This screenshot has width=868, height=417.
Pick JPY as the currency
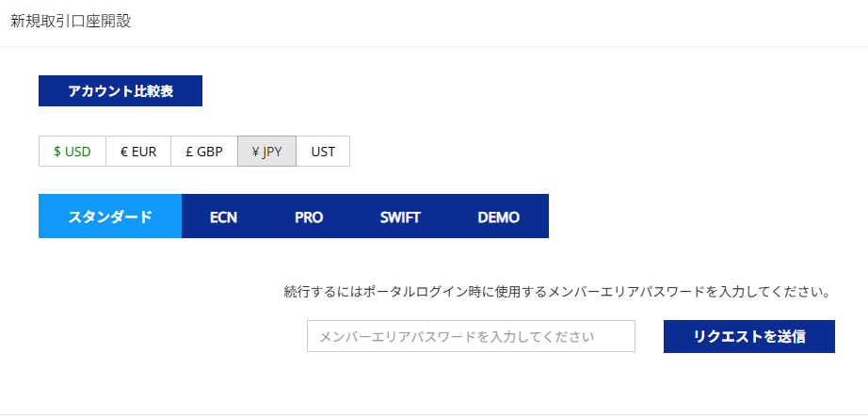point(267,152)
